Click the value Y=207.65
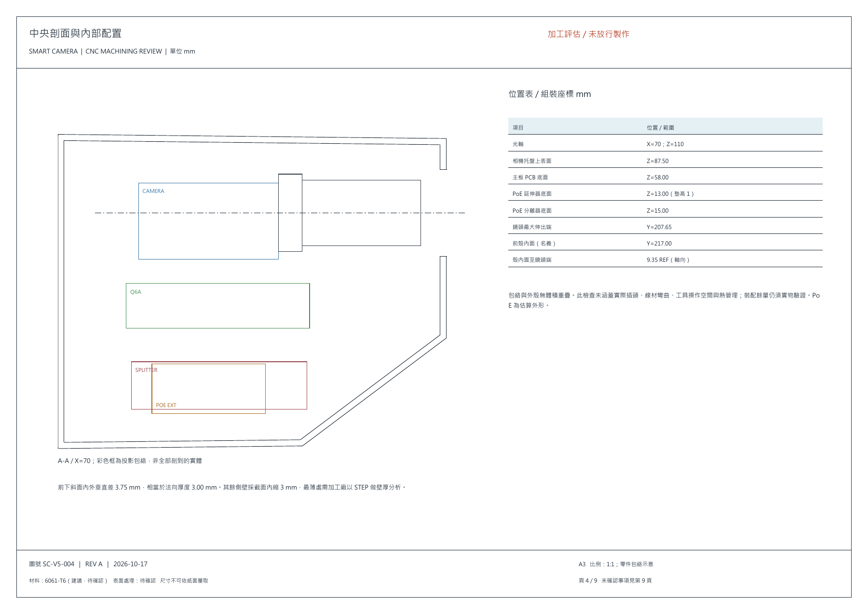The width and height of the screenshot is (868, 614). (659, 227)
